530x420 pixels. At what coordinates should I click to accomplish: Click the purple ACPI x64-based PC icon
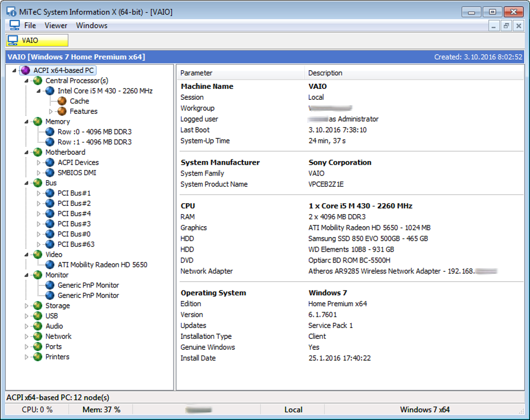pos(25,70)
